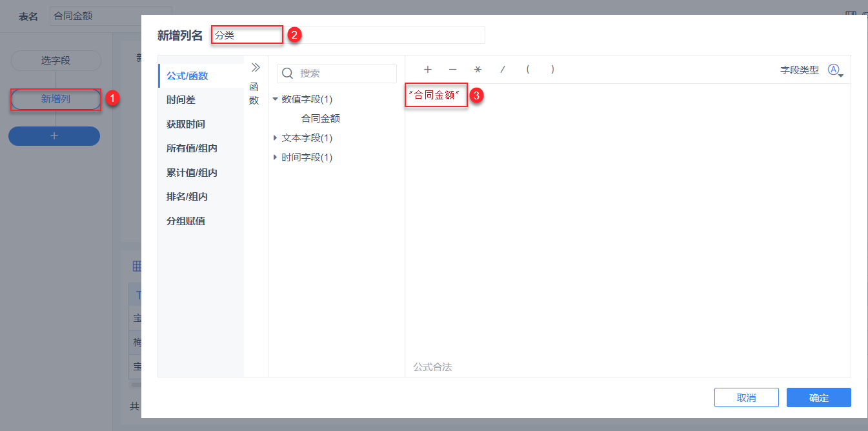The height and width of the screenshot is (431, 868).
Task: Open the field type dropdown icon
Action: pyautogui.click(x=835, y=70)
